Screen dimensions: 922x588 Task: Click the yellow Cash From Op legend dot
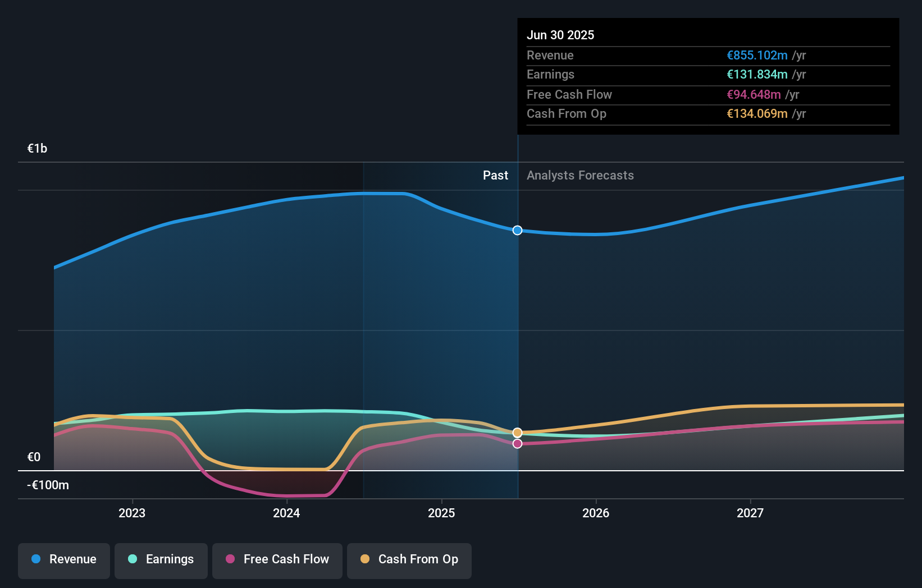point(366,559)
